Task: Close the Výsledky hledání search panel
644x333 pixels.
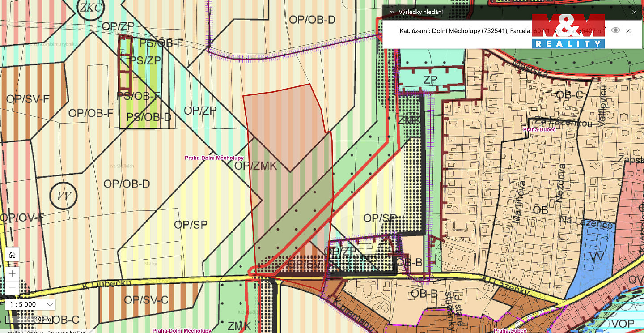Action: (x=634, y=12)
